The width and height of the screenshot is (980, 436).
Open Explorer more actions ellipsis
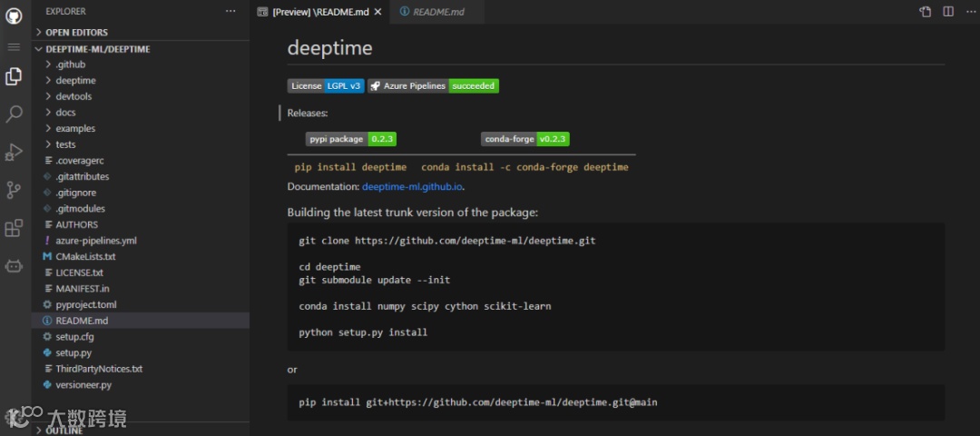point(230,11)
